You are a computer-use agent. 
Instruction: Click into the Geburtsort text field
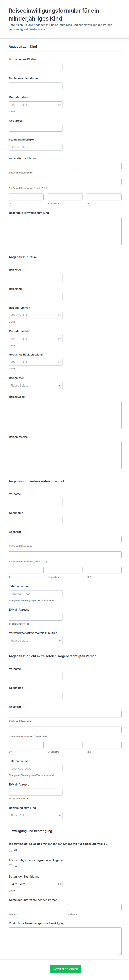(x=36, y=128)
